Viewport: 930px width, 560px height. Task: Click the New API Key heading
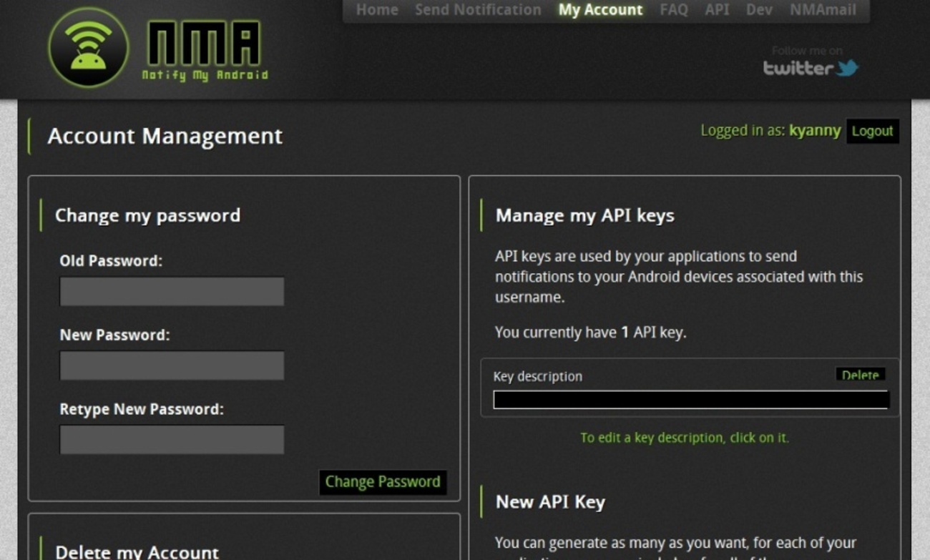[x=551, y=501]
